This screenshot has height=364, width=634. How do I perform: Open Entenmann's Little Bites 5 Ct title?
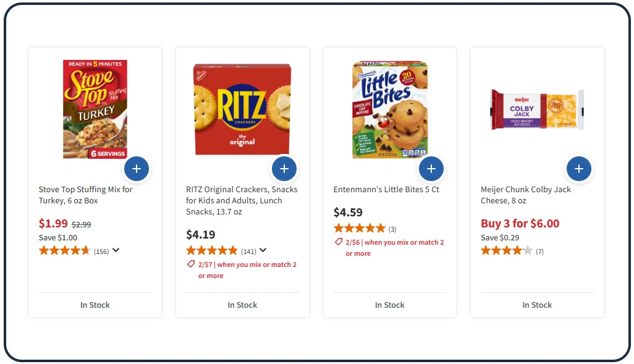coord(386,190)
